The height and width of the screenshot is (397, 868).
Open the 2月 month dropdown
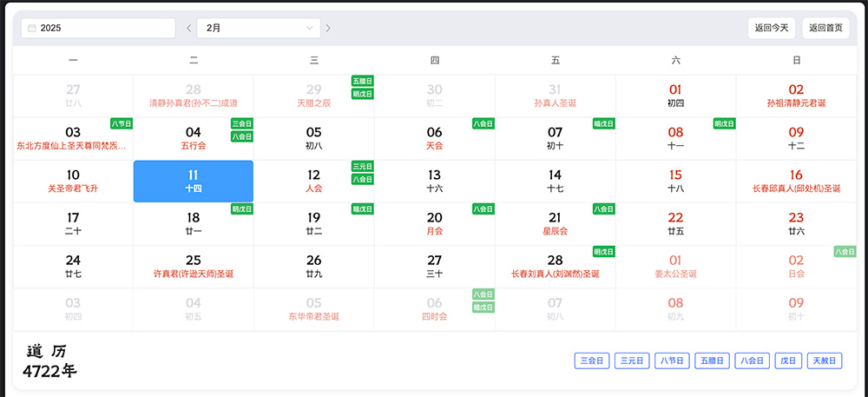tap(259, 28)
